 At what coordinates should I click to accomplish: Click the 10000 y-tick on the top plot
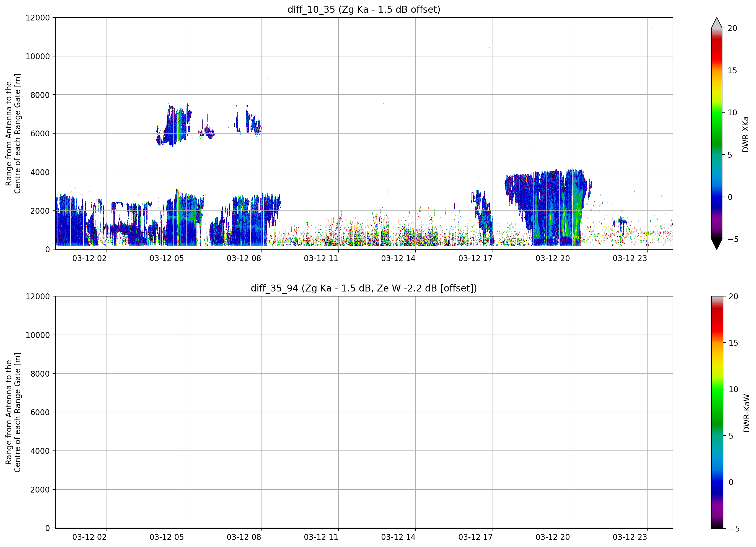click(x=38, y=56)
